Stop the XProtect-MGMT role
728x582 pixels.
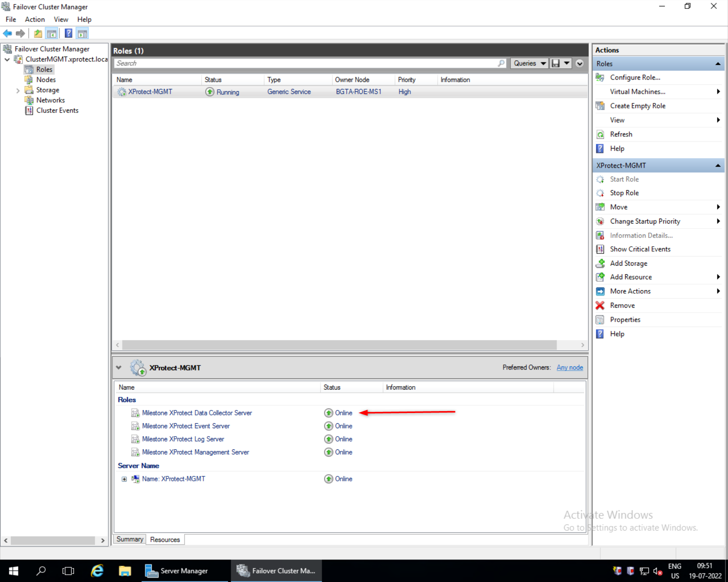pyautogui.click(x=624, y=193)
